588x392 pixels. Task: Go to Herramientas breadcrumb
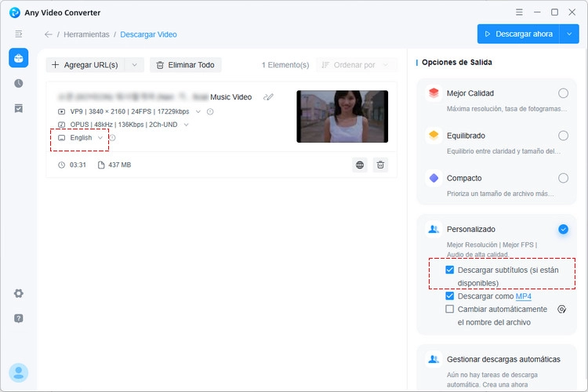(x=86, y=34)
